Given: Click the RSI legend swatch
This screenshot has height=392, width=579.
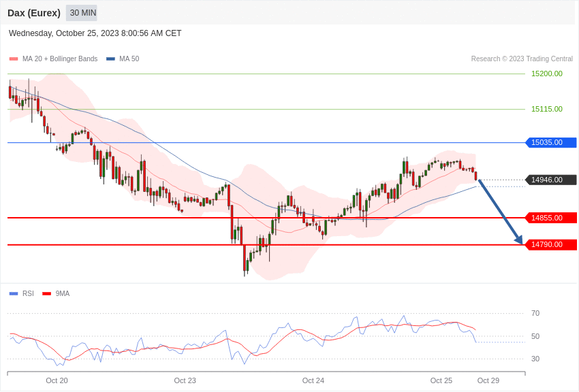Looking at the screenshot, I should (x=14, y=294).
